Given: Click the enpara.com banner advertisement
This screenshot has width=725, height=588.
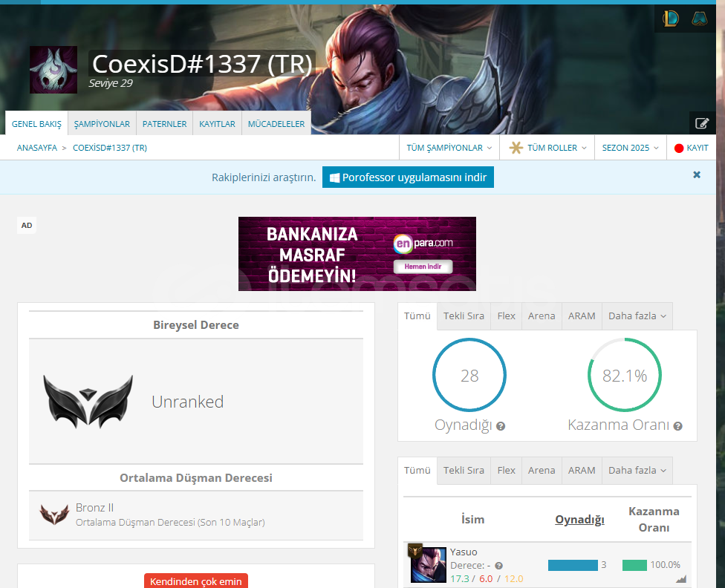Looking at the screenshot, I should pyautogui.click(x=357, y=254).
